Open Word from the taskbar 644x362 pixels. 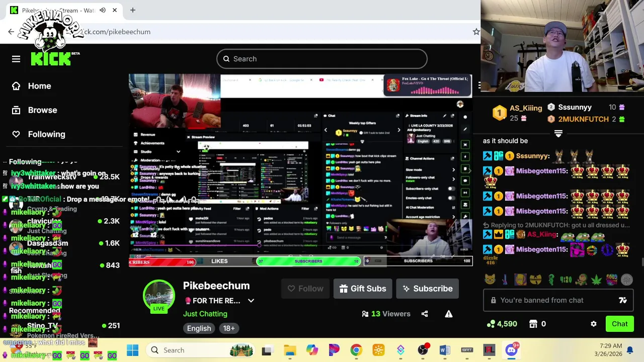click(445, 350)
